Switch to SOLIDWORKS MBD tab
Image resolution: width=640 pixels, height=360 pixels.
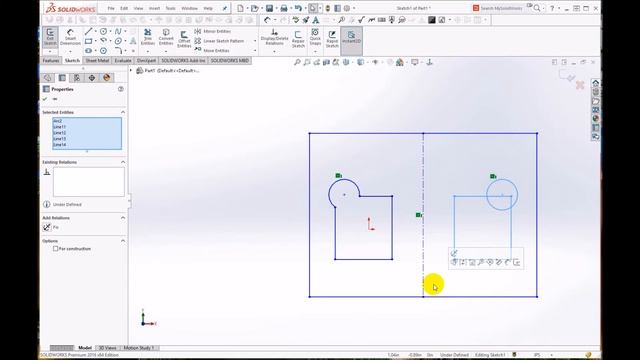pos(230,60)
